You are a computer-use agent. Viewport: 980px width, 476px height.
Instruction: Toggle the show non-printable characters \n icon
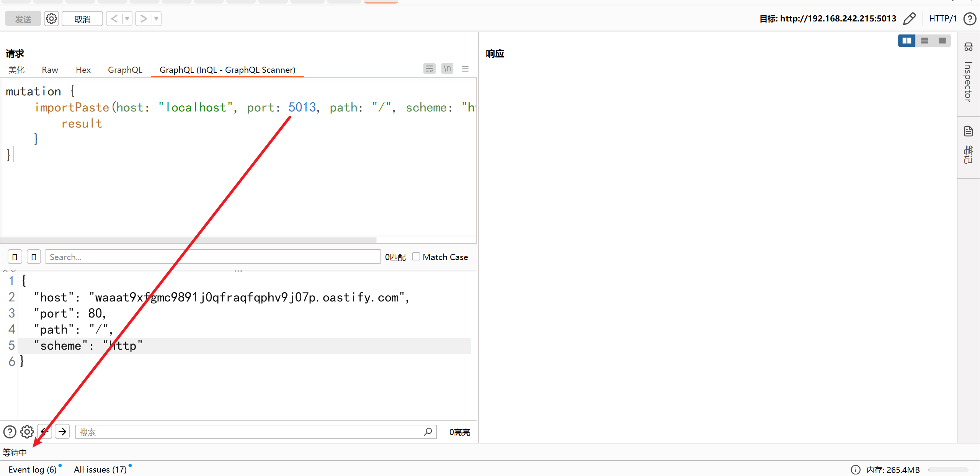(x=447, y=69)
